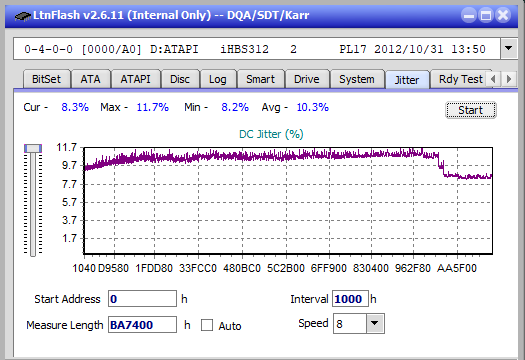The height and width of the screenshot is (360, 525).
Task: Minimize the LtnFlash window
Action: tap(469, 15)
